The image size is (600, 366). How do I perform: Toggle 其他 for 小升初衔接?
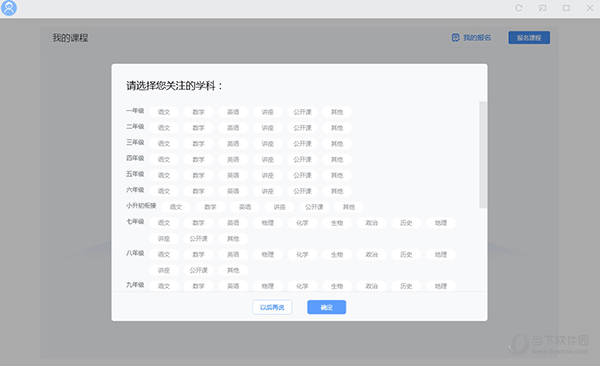[349, 207]
